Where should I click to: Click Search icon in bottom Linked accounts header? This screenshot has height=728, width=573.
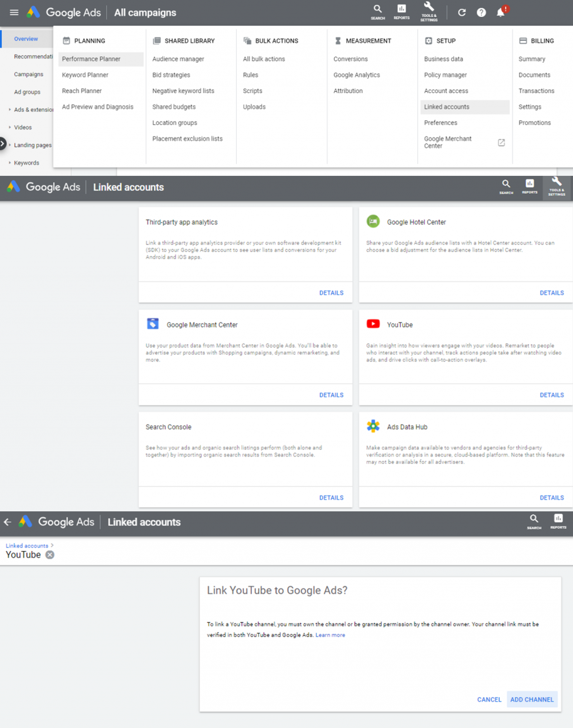coord(534,522)
